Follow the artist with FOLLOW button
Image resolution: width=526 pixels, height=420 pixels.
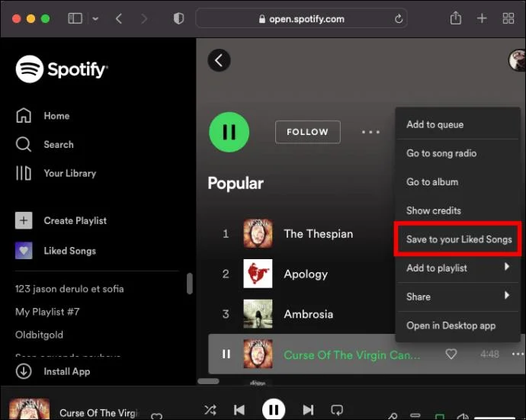[308, 132]
